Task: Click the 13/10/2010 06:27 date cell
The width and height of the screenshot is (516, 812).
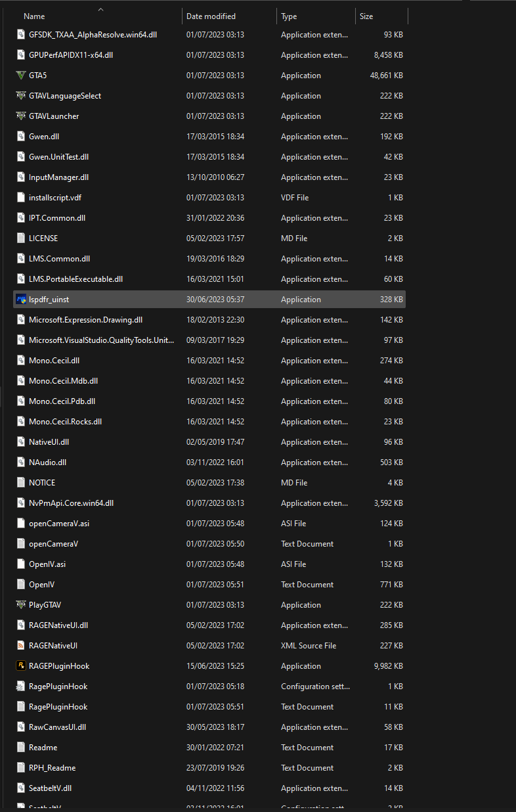Action: [215, 177]
